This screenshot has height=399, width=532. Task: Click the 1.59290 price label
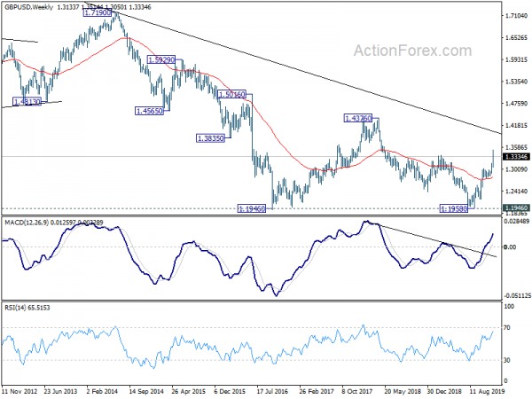(x=161, y=60)
